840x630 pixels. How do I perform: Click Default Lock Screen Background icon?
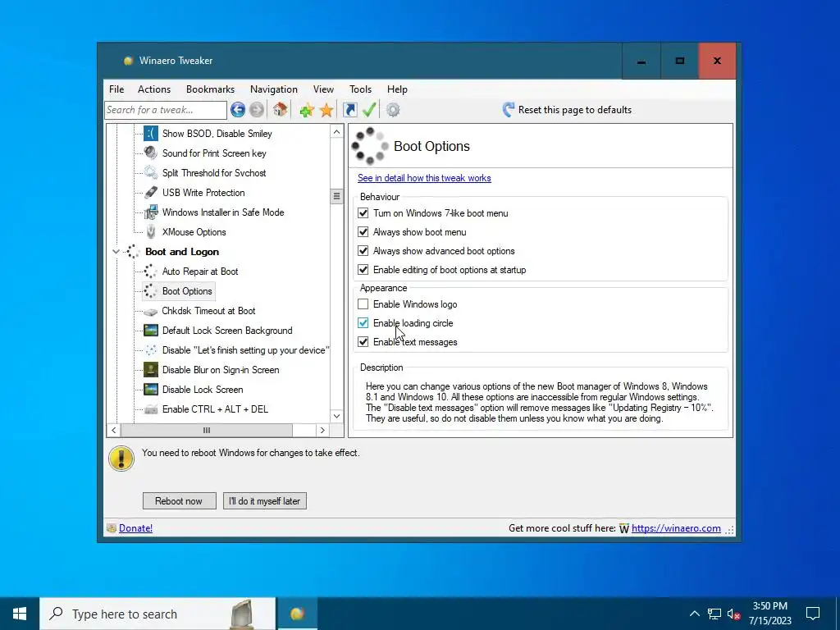[x=151, y=331]
